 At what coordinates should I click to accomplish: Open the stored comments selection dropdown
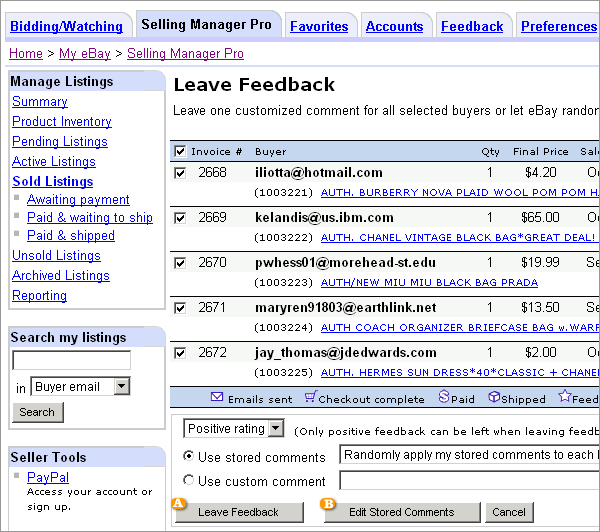(470, 454)
